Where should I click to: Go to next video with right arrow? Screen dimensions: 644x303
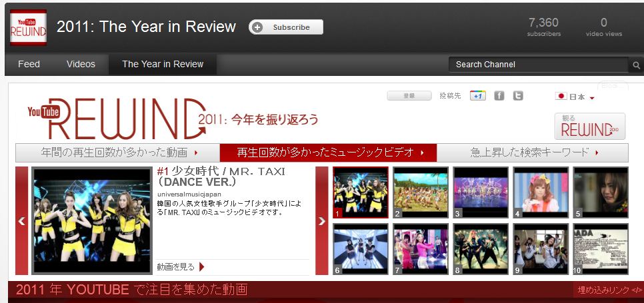pyautogui.click(x=321, y=221)
